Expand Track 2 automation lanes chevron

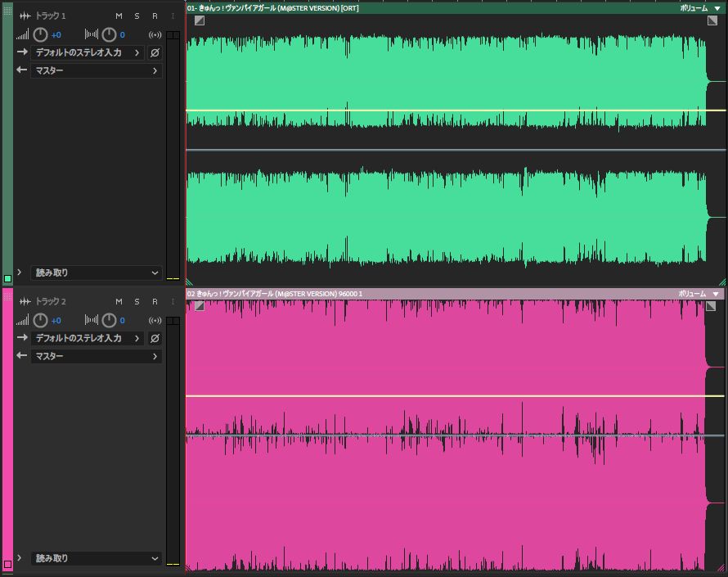click(x=19, y=558)
